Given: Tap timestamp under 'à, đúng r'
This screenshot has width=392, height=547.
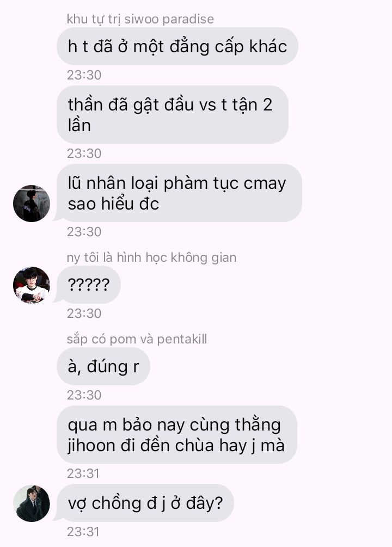Looking at the screenshot, I should (x=84, y=395).
